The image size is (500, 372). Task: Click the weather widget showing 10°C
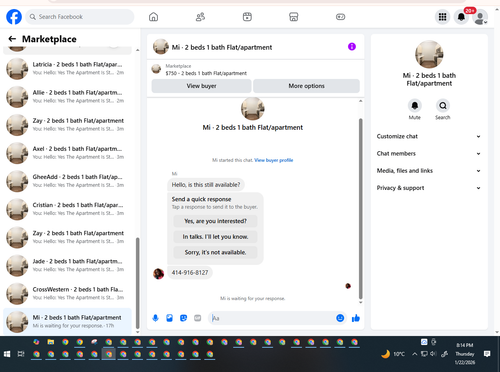(393, 354)
